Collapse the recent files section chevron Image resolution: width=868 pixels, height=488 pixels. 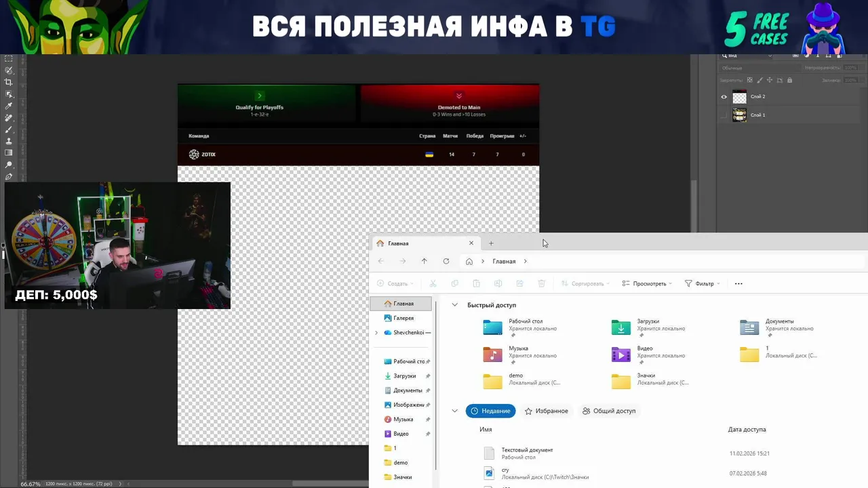point(454,411)
